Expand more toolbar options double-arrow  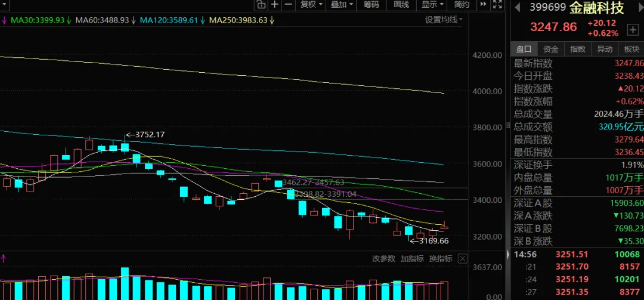pos(484,5)
